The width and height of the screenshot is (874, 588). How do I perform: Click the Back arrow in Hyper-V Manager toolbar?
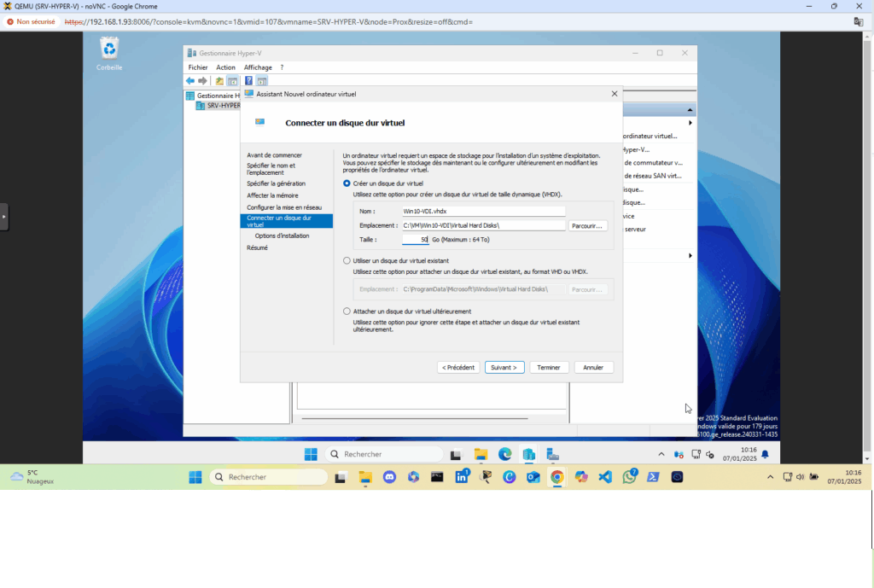(x=190, y=81)
